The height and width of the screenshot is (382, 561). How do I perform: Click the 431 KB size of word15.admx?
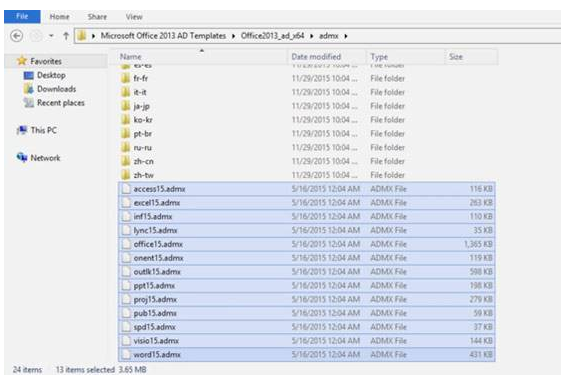pyautogui.click(x=481, y=355)
